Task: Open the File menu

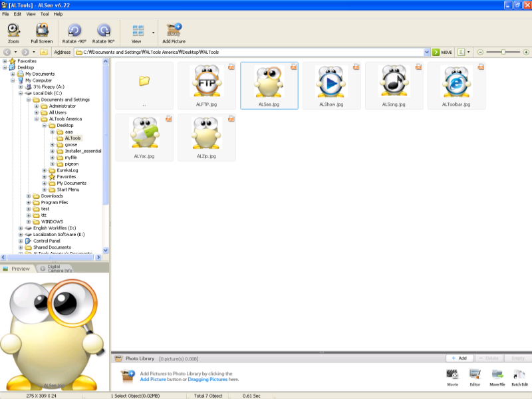Action: [5, 14]
